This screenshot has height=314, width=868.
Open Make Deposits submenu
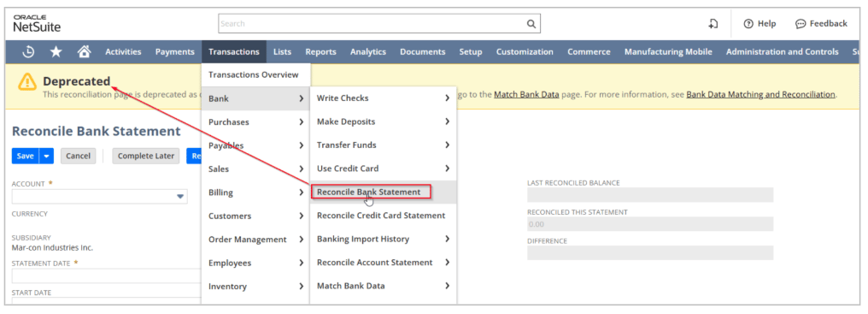(383, 121)
